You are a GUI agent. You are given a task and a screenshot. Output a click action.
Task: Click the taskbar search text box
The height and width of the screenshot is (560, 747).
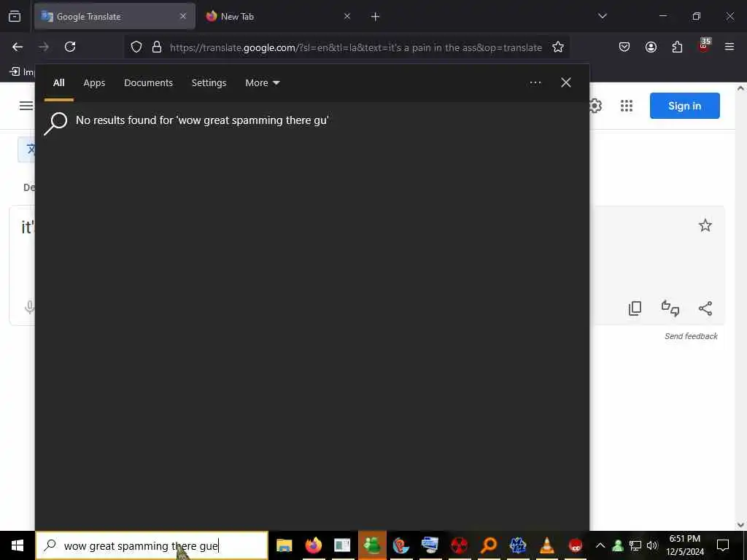[152, 545]
